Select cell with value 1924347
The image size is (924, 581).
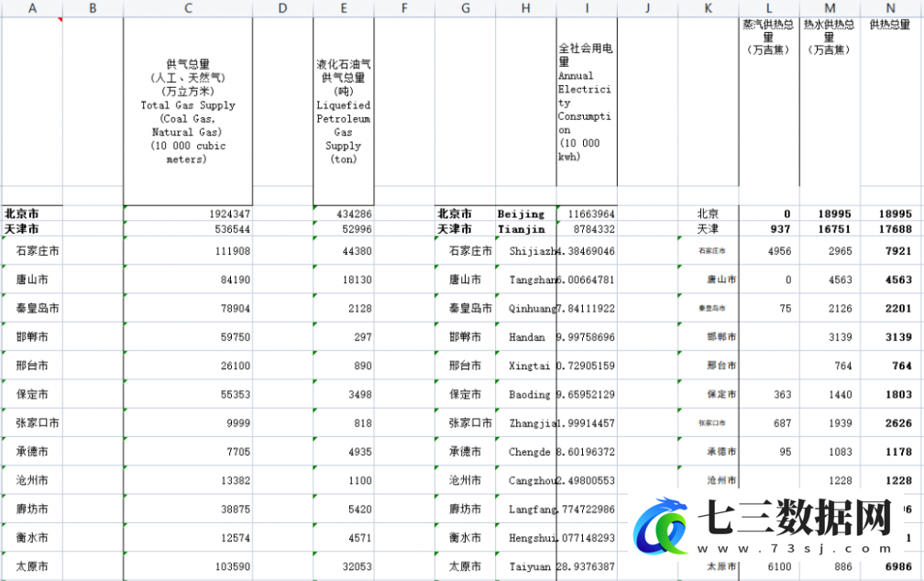coord(188,214)
